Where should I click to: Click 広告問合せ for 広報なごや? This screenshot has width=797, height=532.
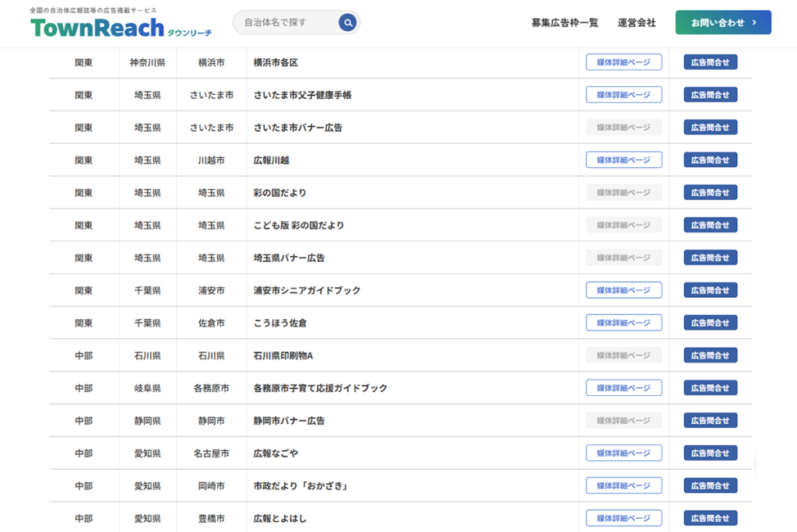pyautogui.click(x=710, y=453)
